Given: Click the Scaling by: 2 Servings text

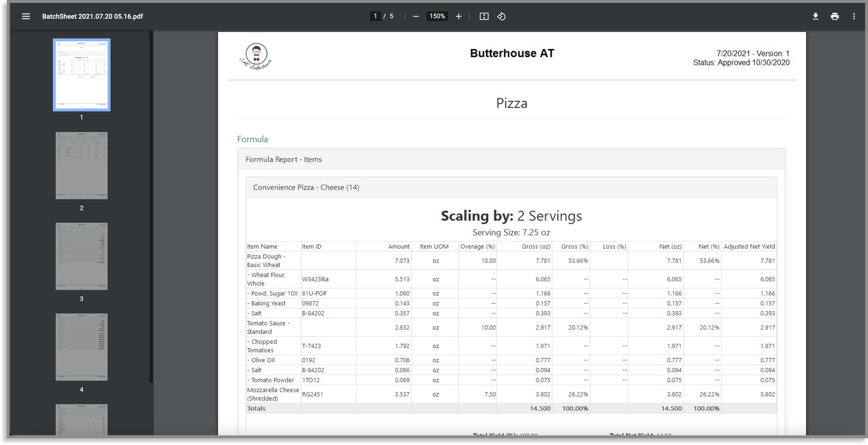Looking at the screenshot, I should 511,216.
